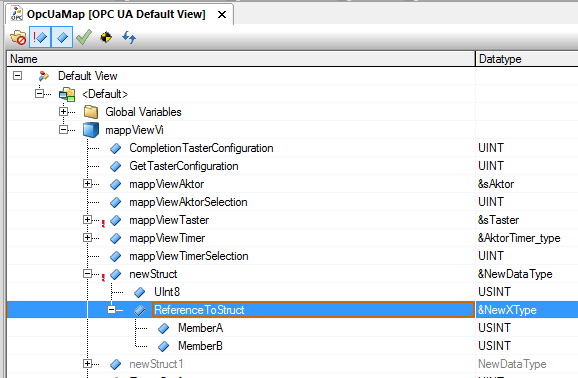Click the black-yellow target toolbar icon
This screenshot has height=378, width=578.
pos(106,37)
